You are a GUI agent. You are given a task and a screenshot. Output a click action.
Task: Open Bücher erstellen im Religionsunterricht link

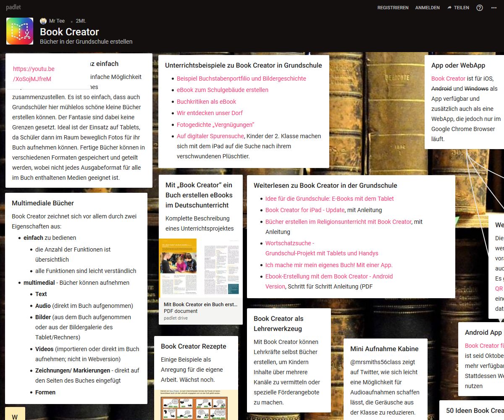click(339, 222)
